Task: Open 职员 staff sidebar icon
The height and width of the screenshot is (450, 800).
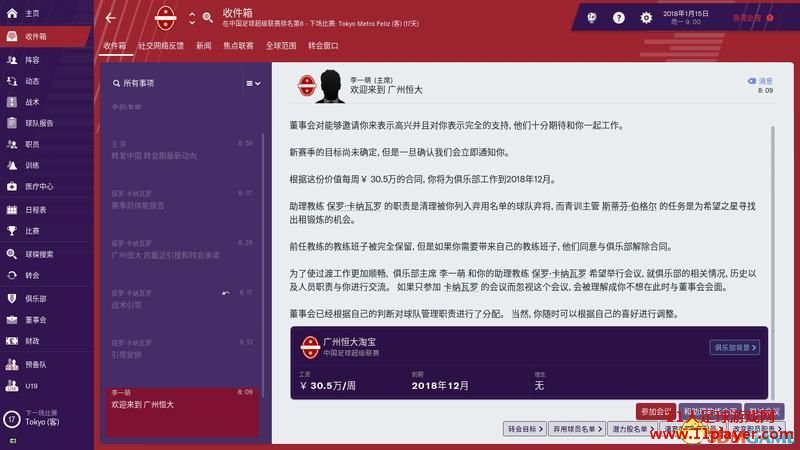Action: pos(12,144)
